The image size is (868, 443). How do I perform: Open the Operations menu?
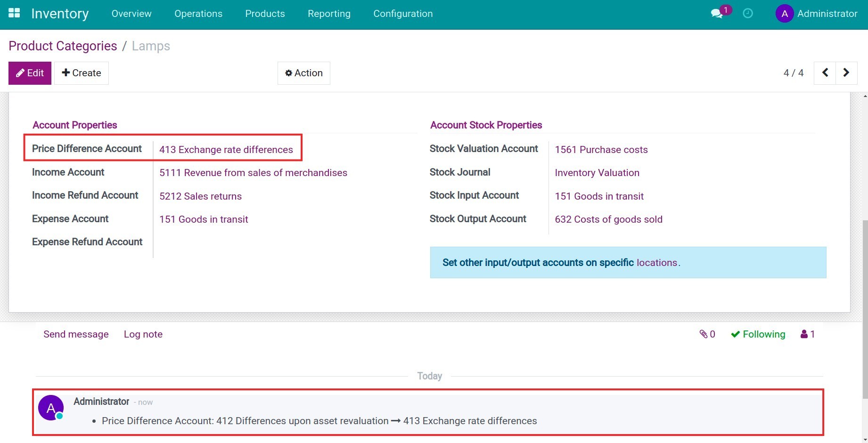pos(198,14)
